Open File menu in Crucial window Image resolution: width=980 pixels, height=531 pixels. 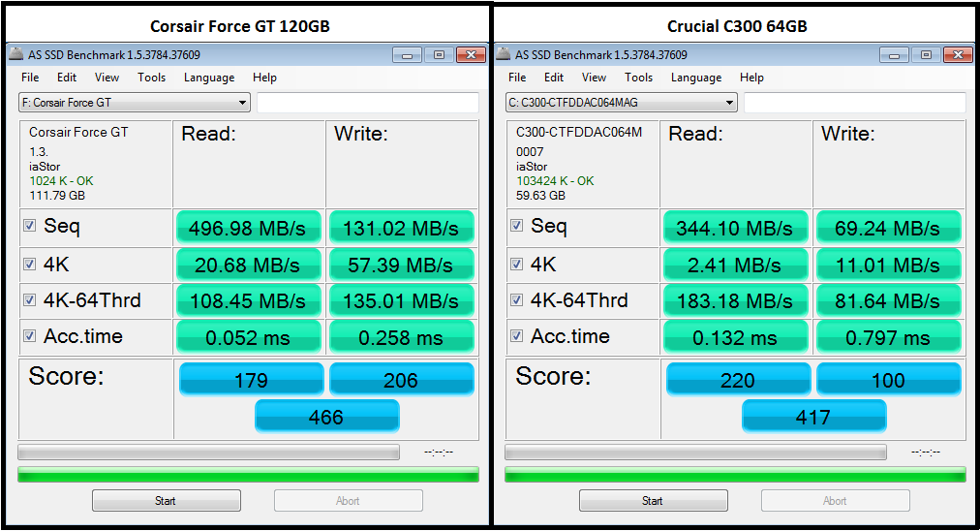(x=517, y=78)
